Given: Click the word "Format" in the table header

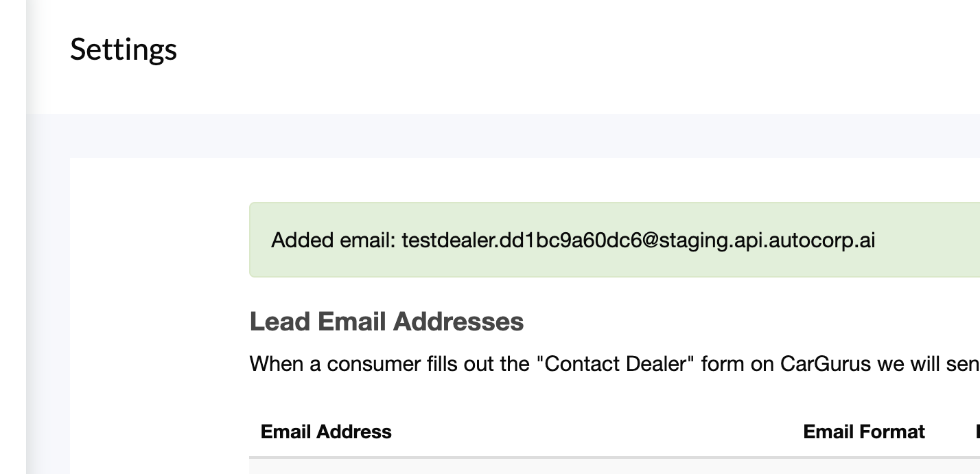Looking at the screenshot, I should [x=893, y=431].
